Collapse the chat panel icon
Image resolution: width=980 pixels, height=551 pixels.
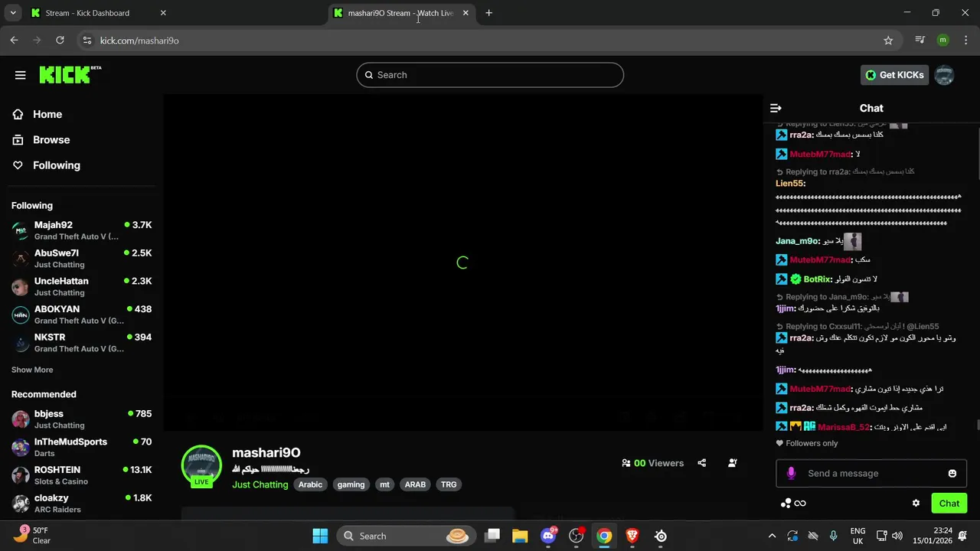(x=776, y=109)
